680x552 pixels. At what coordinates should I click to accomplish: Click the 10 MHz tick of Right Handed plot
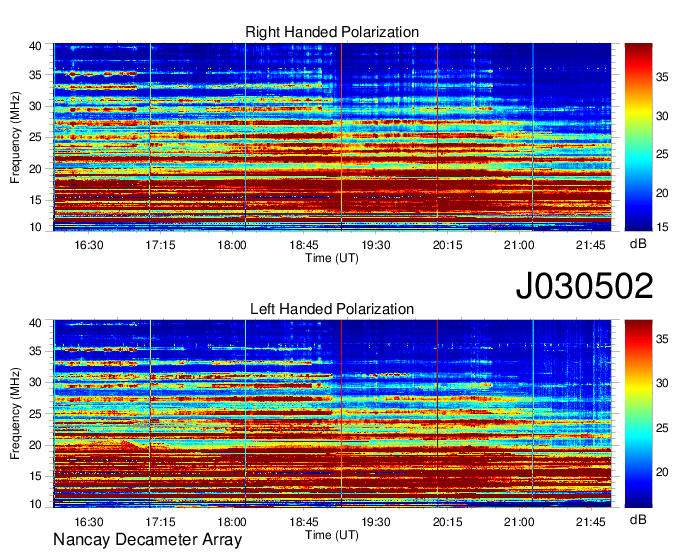coord(36,227)
